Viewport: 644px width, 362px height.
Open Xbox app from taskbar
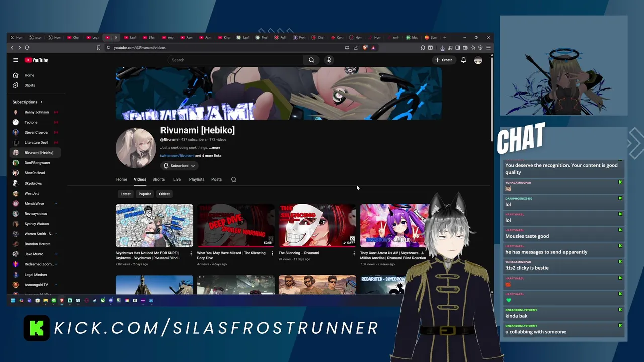pyautogui.click(x=103, y=301)
